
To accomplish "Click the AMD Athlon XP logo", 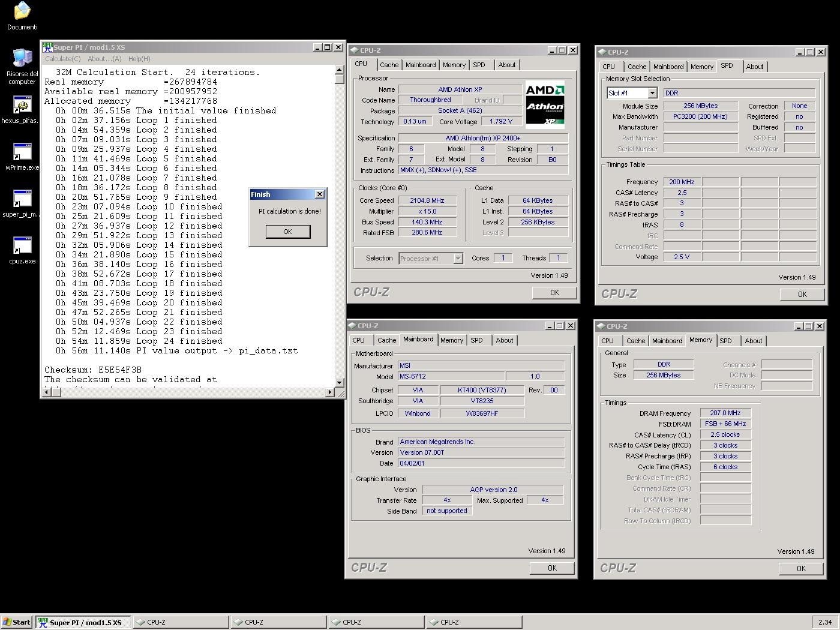I will click(545, 104).
